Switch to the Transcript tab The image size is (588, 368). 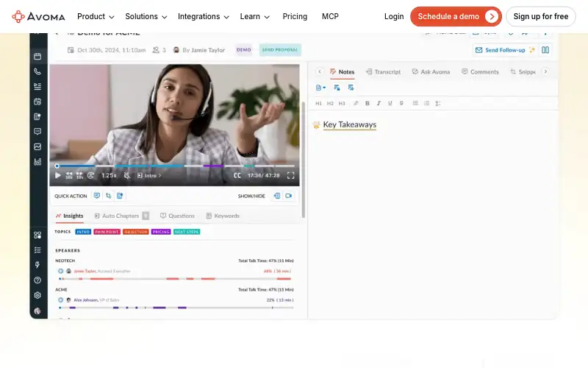click(x=383, y=71)
